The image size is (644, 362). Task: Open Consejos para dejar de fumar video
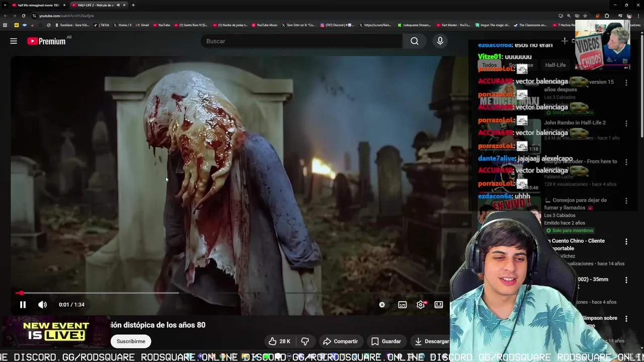point(576,204)
